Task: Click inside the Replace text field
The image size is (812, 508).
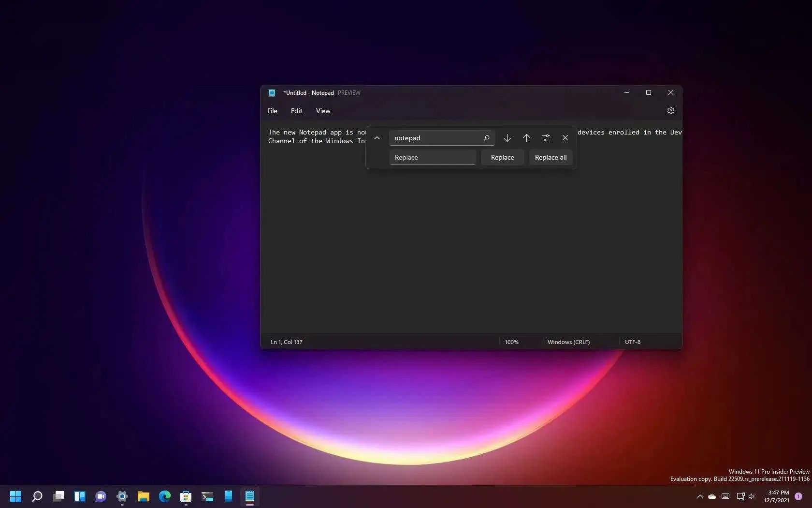Action: pyautogui.click(x=432, y=157)
